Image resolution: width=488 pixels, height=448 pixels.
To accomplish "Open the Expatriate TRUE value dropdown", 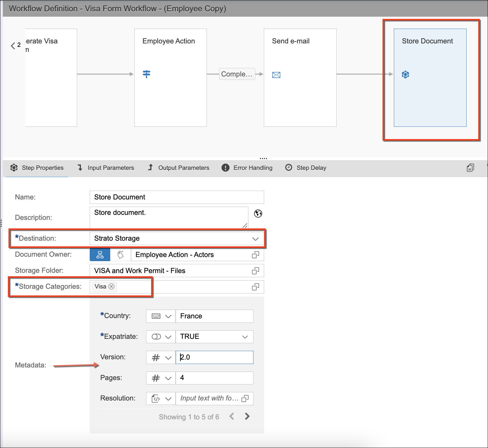I will (245, 337).
